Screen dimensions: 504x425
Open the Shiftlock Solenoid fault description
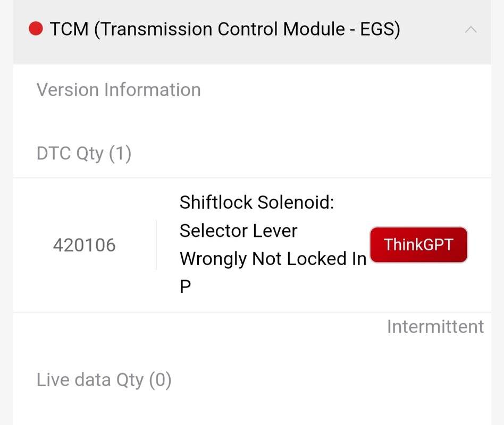[273, 244]
